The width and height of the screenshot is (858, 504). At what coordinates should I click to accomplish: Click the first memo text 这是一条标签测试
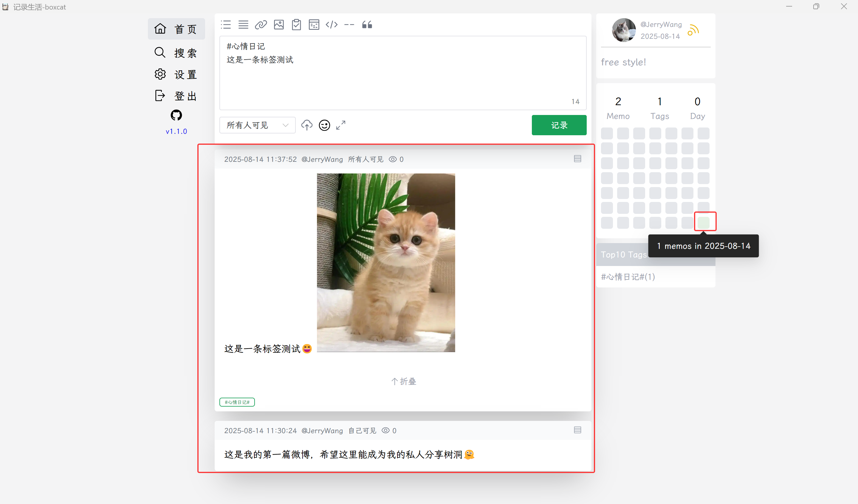coord(262,349)
